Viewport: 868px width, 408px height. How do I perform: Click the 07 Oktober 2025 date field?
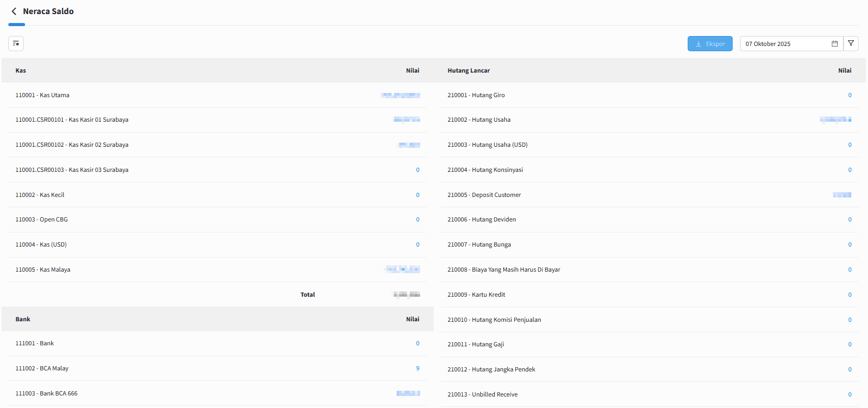click(x=784, y=44)
